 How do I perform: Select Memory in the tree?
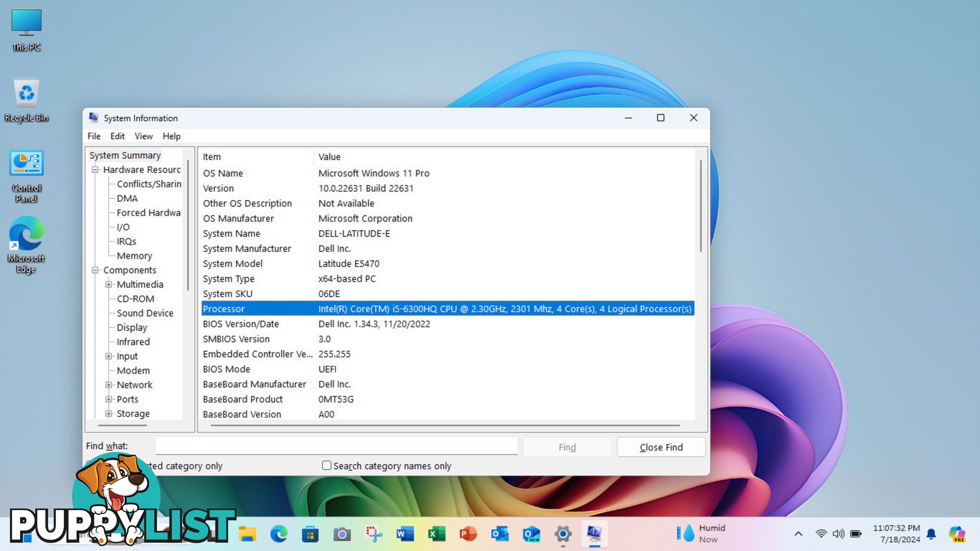click(134, 256)
